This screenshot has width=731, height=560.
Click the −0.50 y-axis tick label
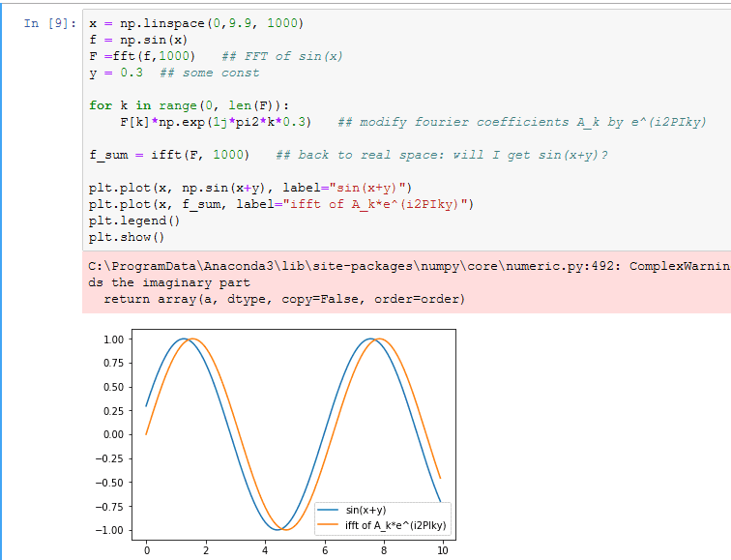click(109, 483)
